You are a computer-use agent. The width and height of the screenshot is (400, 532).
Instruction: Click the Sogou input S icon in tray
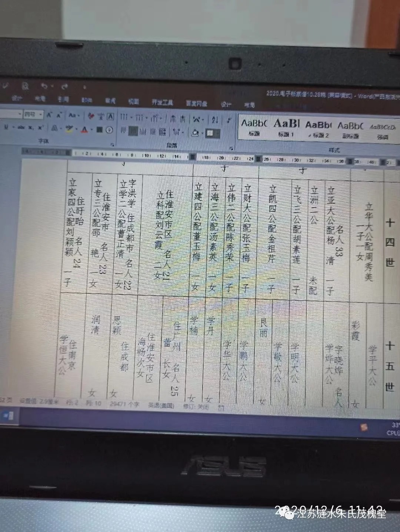[x=364, y=428]
